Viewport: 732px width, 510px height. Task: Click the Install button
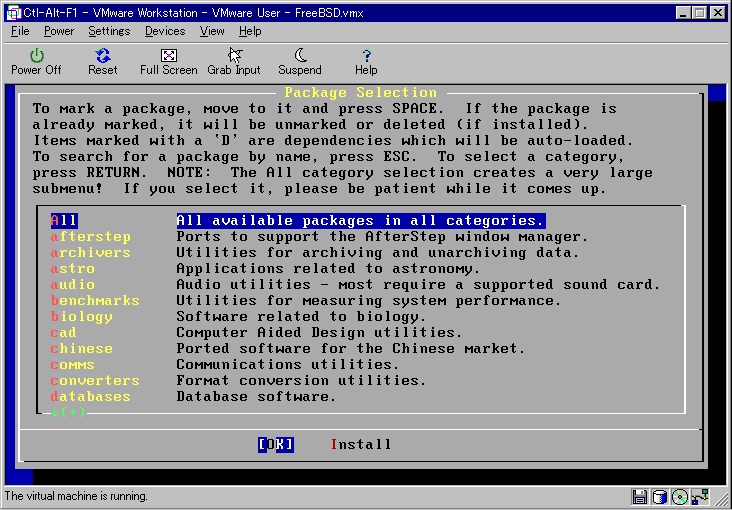[x=361, y=445]
